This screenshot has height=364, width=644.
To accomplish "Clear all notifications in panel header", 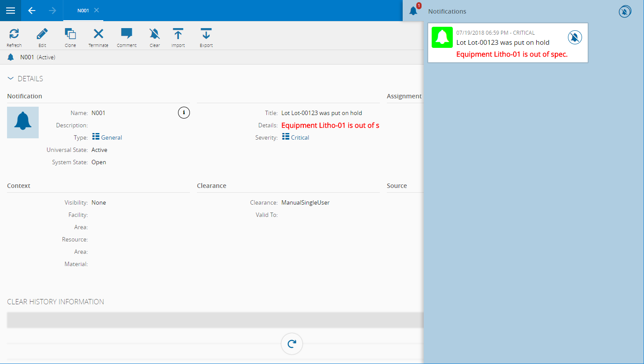I will [x=625, y=11].
